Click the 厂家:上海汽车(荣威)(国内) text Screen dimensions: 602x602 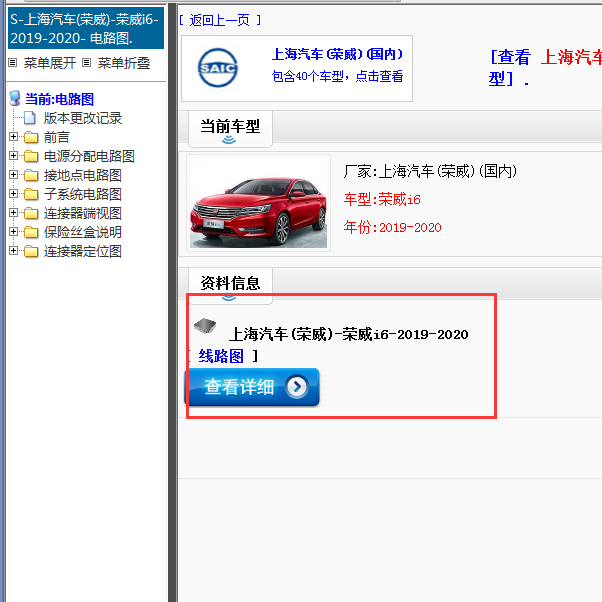pyautogui.click(x=430, y=171)
